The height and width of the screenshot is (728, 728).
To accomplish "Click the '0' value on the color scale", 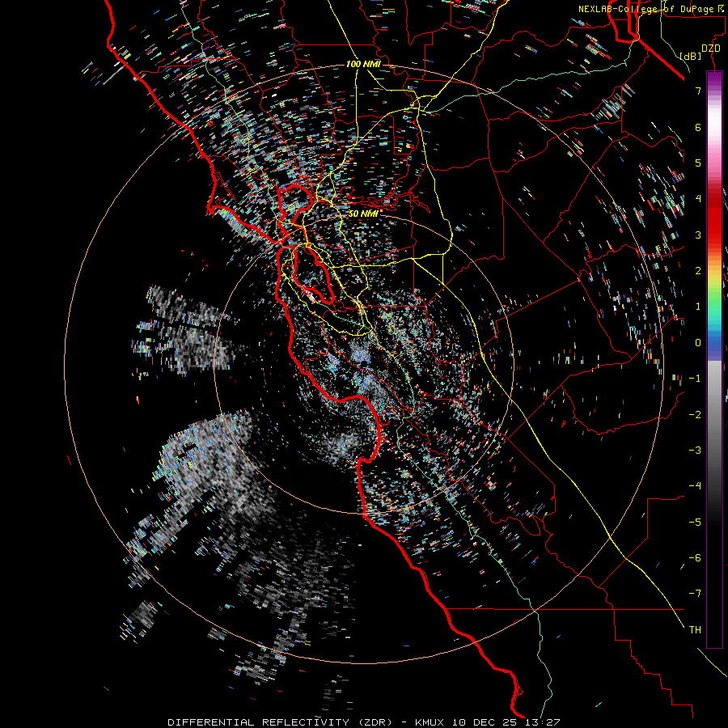I will [x=698, y=343].
